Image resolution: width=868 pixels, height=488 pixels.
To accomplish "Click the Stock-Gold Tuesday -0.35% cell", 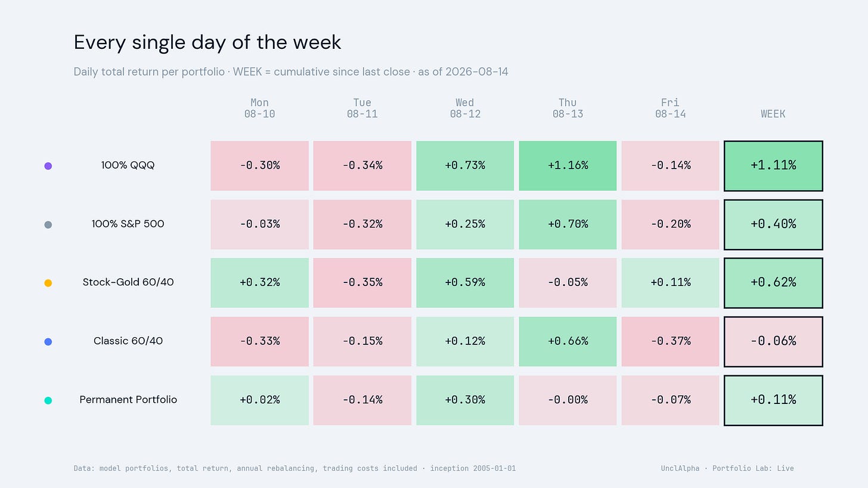I will [362, 282].
